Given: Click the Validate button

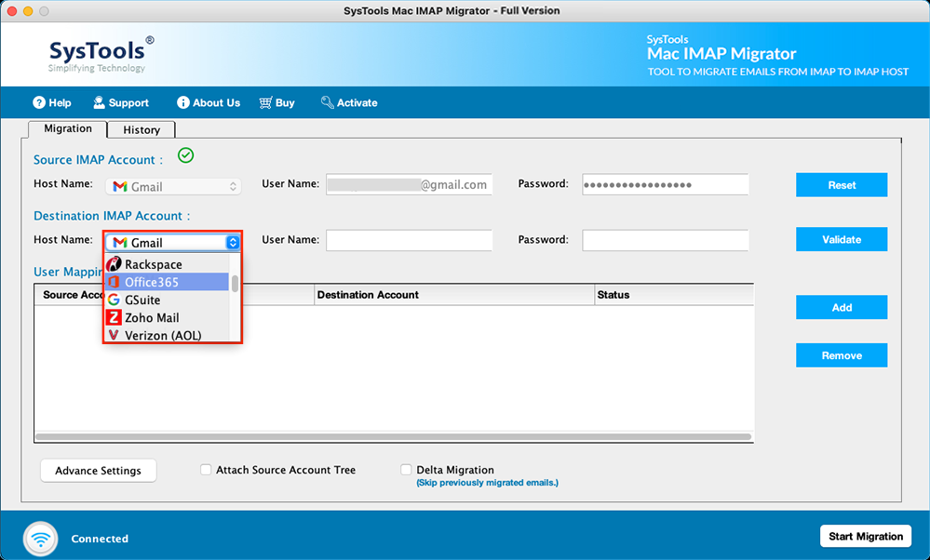Looking at the screenshot, I should (842, 239).
